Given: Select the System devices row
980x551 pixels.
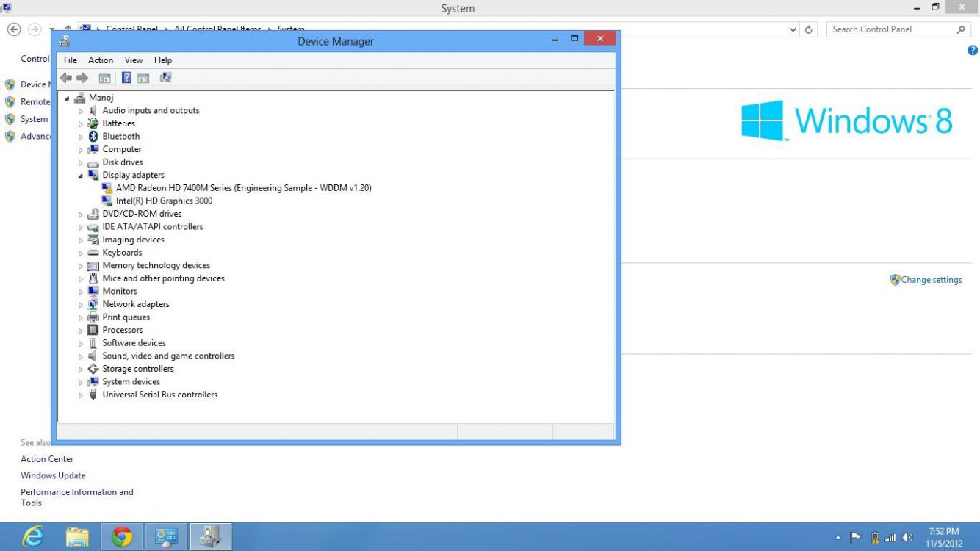Looking at the screenshot, I should 131,382.
